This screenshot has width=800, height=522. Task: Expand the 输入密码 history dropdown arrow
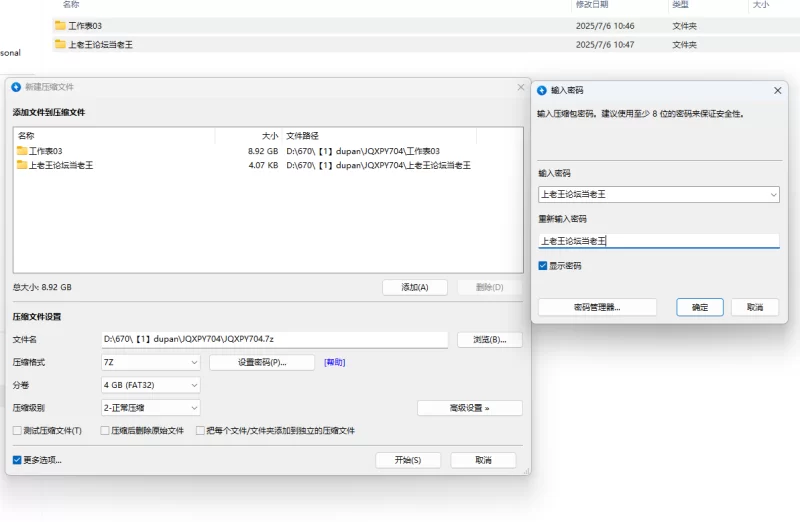click(773, 194)
